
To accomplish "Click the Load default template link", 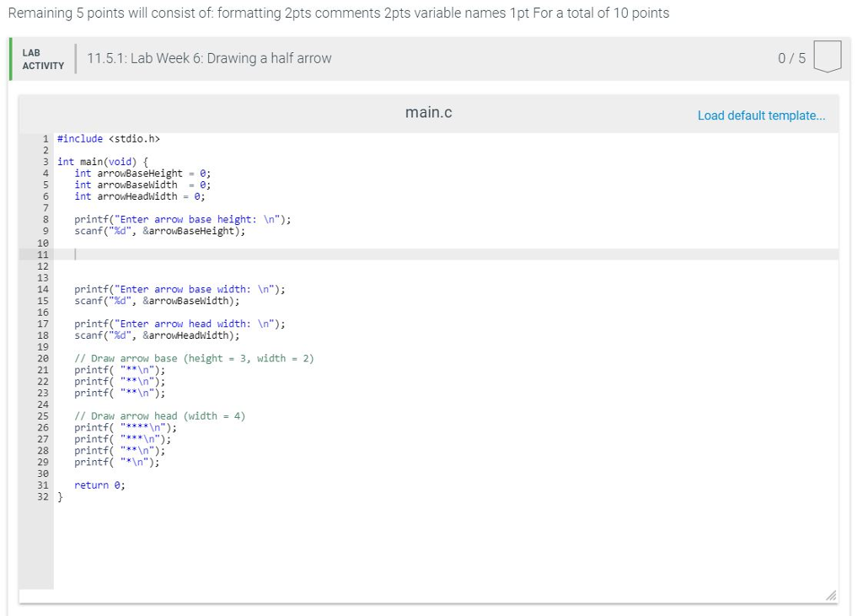I will click(x=761, y=115).
